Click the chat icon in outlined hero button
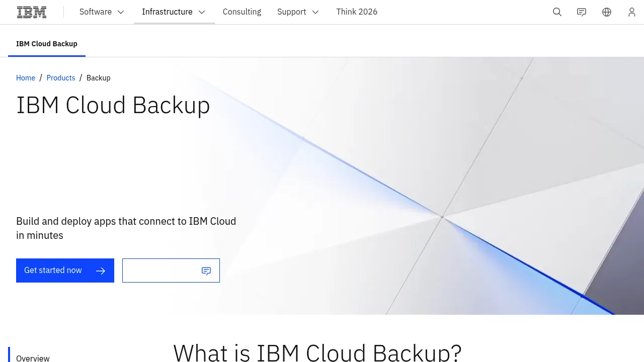The image size is (644, 362). (x=206, y=271)
